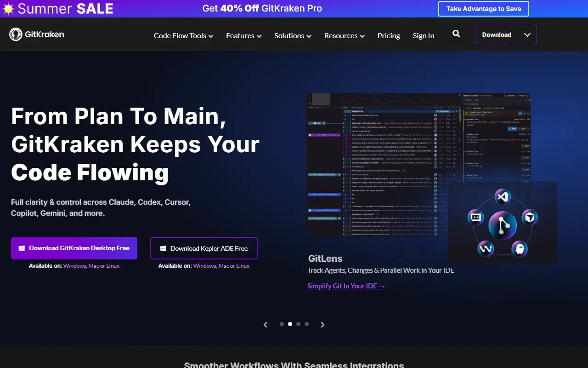588x368 pixels.
Task: Click the From Plan To Main headline
Action: [135, 144]
